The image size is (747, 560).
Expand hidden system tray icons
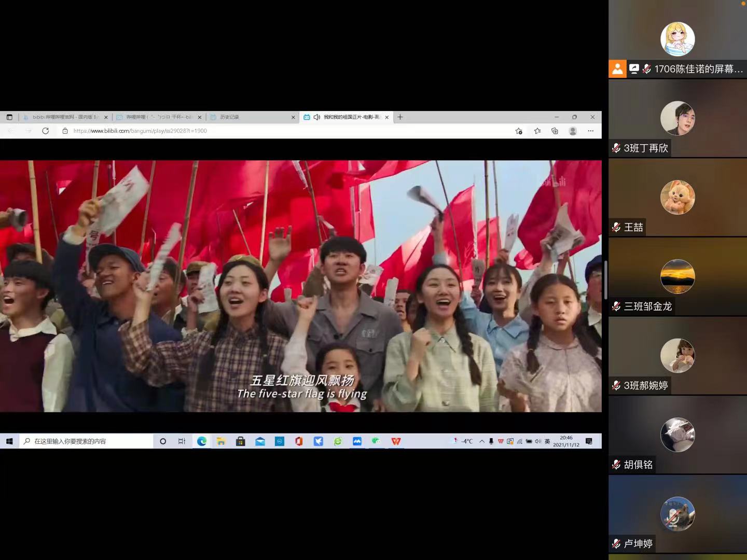click(482, 441)
